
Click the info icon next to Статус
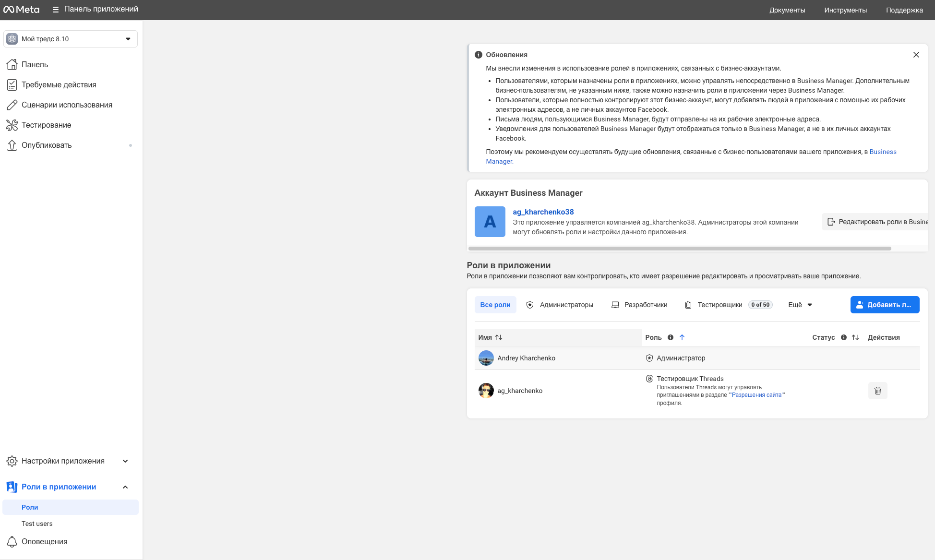pos(843,337)
